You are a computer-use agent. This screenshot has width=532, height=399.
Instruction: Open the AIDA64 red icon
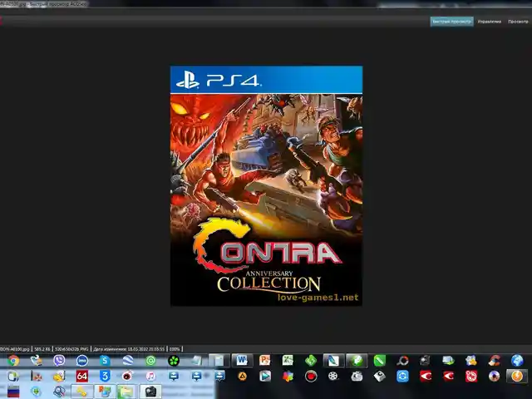pyautogui.click(x=82, y=376)
